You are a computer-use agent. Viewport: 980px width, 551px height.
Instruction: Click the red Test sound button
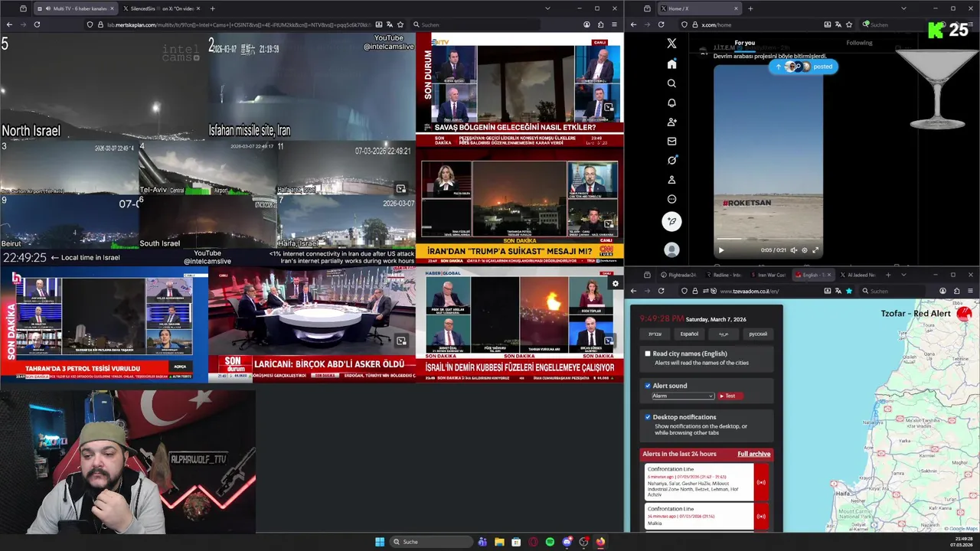point(730,396)
